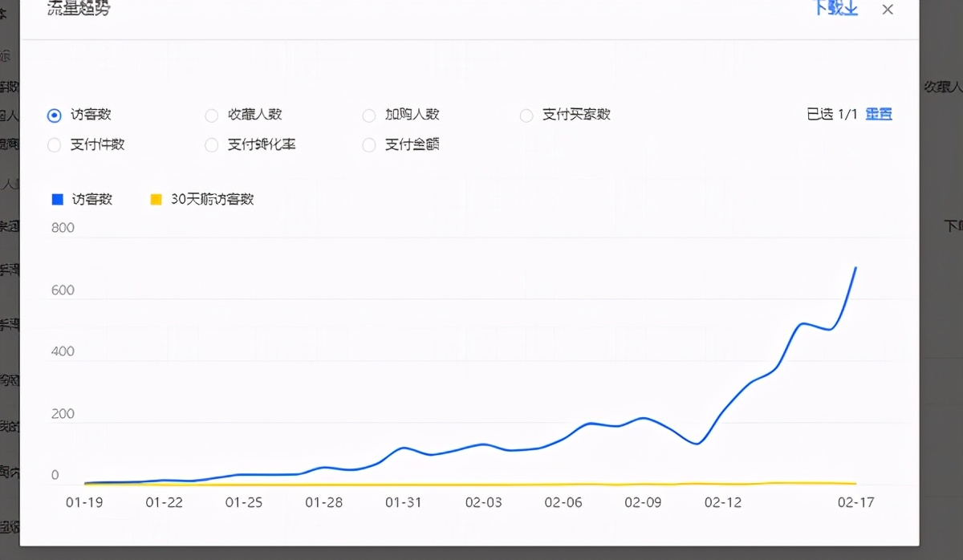Click the 已选 1/1 selection counter
This screenshot has height=560, width=963.
832,115
